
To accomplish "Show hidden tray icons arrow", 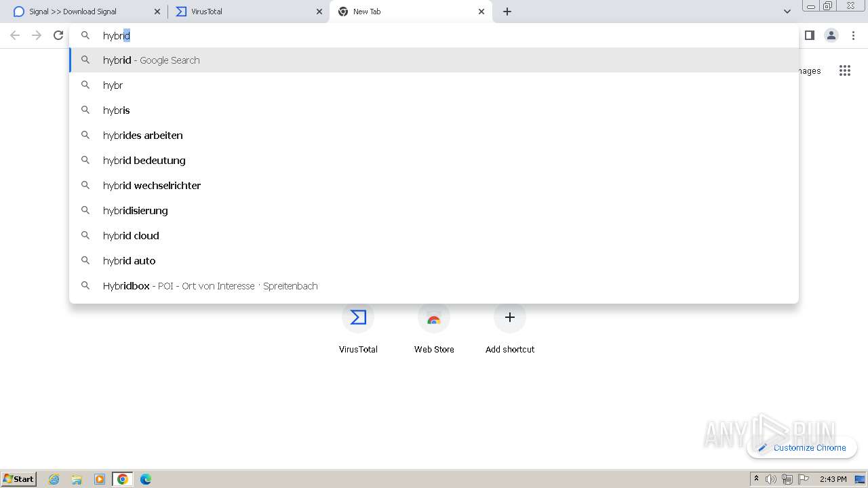I will click(x=757, y=479).
